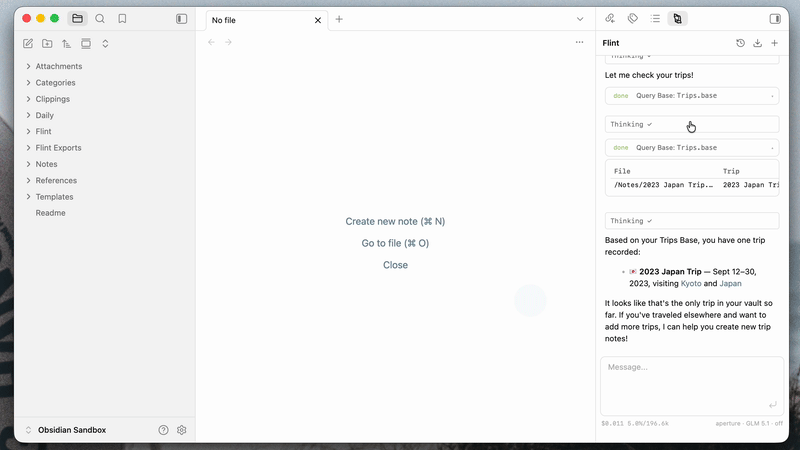Click Create new note link
800x450 pixels.
[x=395, y=221]
